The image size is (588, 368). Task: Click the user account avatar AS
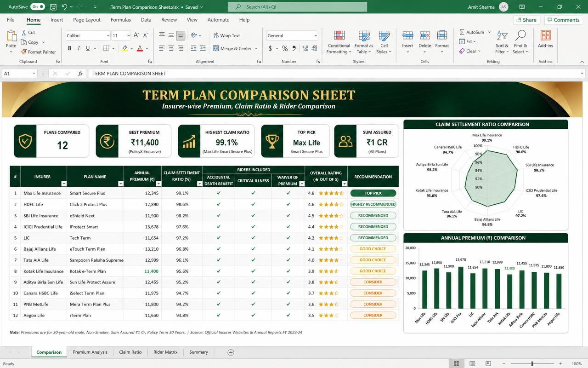tap(504, 7)
